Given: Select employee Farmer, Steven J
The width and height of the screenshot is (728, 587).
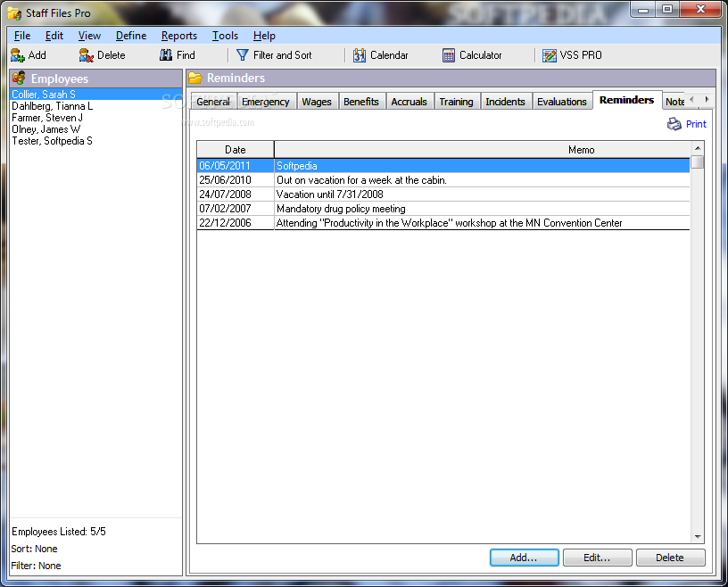Looking at the screenshot, I should click(96, 118).
